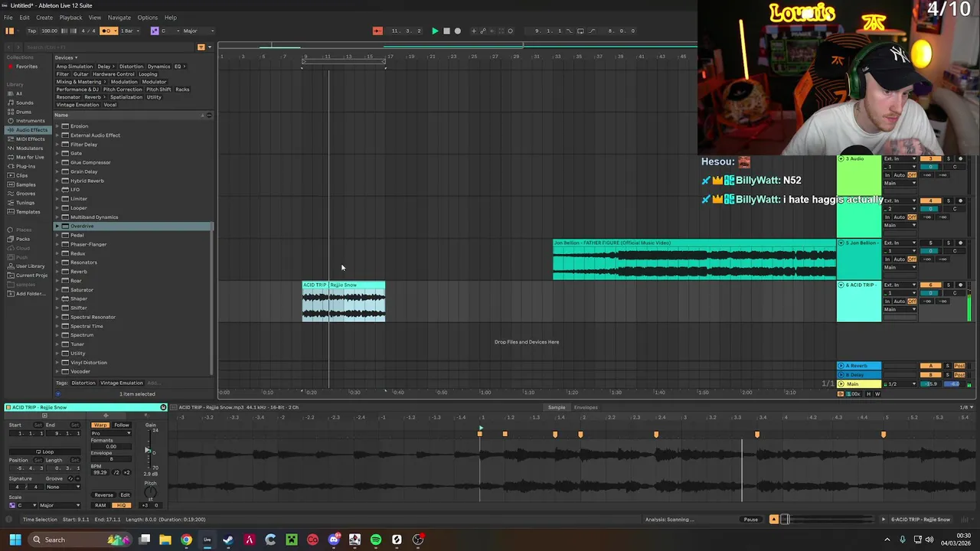The image size is (980, 551).
Task: Click the browser filter toggle icon
Action: point(201,47)
